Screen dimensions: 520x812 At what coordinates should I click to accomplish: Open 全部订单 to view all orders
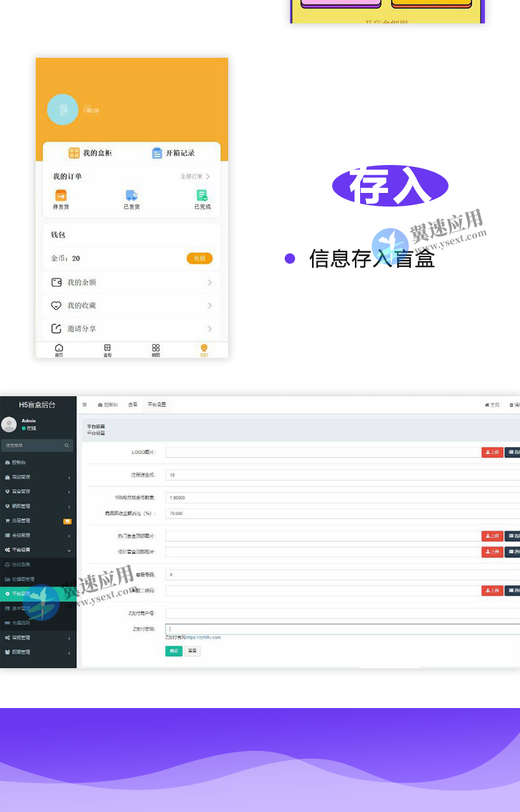192,176
